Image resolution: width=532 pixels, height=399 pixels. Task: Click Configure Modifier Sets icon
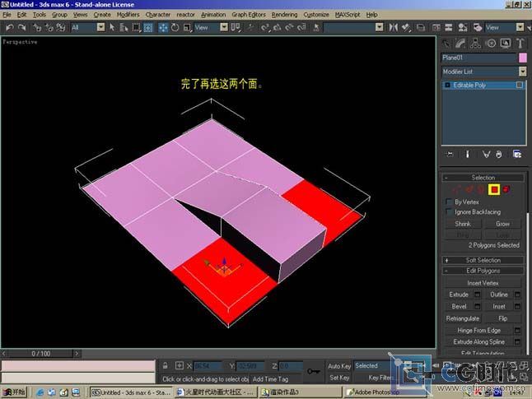[x=517, y=155]
